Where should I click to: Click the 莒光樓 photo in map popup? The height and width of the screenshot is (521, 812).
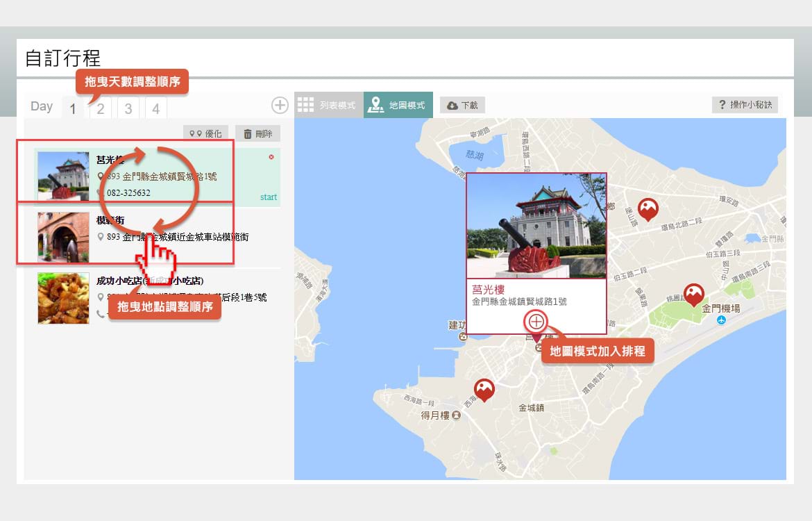(x=536, y=226)
